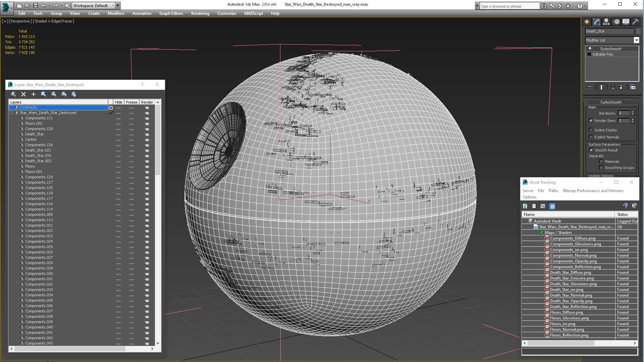The image size is (644, 362).
Task: Uncheck the Smooth Result checkbox
Action: tap(591, 150)
